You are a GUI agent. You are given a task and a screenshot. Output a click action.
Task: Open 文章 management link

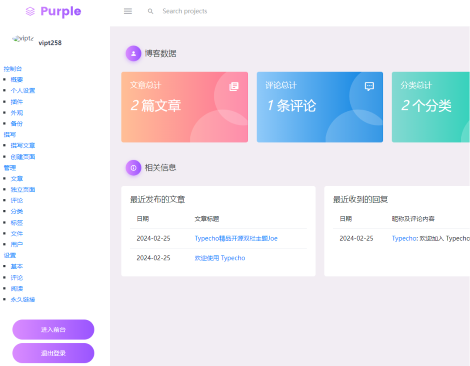click(17, 179)
